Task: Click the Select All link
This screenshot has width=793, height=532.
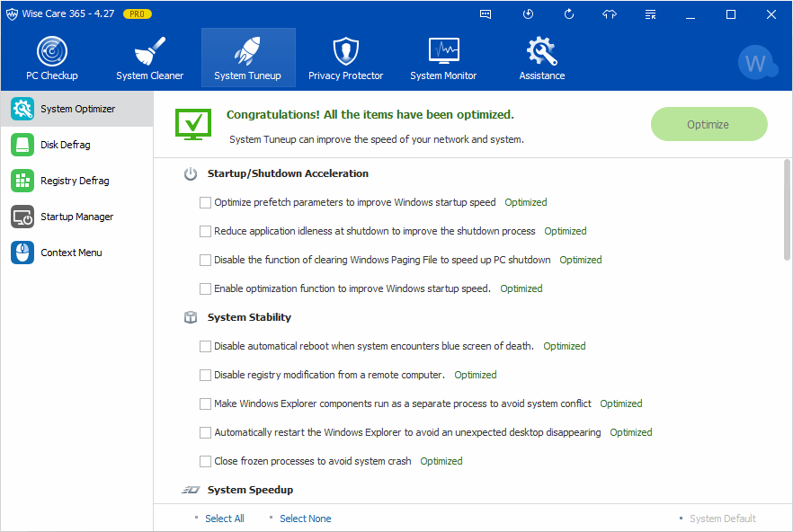Action: point(225,519)
